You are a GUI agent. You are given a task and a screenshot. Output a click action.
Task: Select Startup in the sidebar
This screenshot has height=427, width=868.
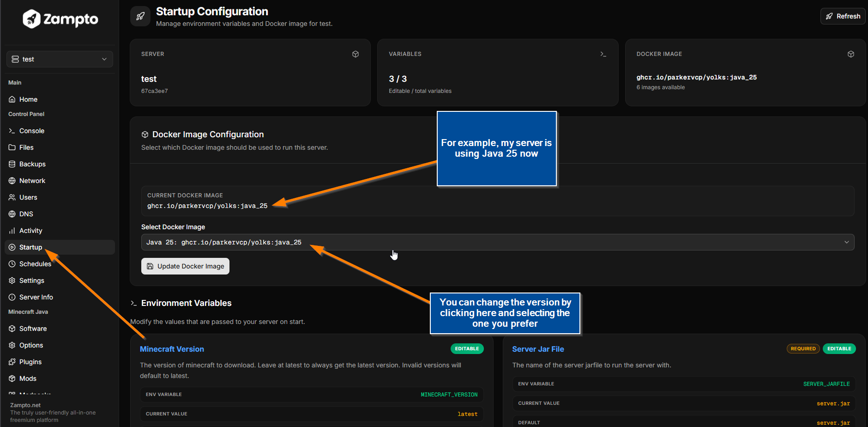click(x=60, y=247)
